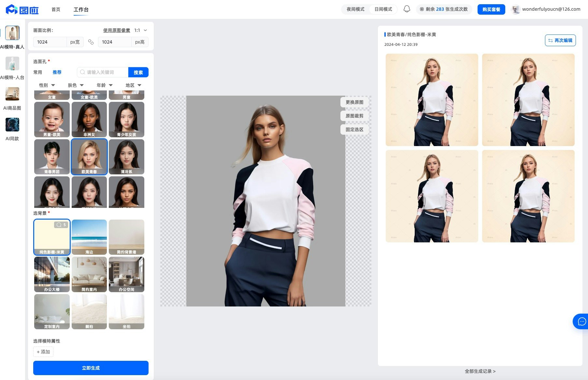Click 原图裁剪 button
Viewport: 588px width, 380px height.
click(x=354, y=116)
